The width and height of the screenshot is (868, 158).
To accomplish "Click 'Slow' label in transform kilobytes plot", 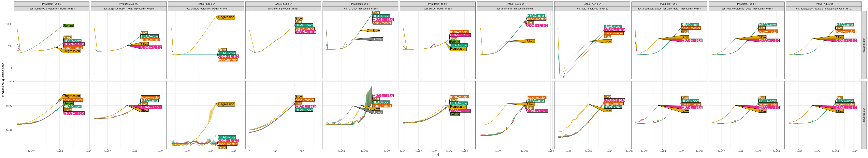I will (531, 41).
